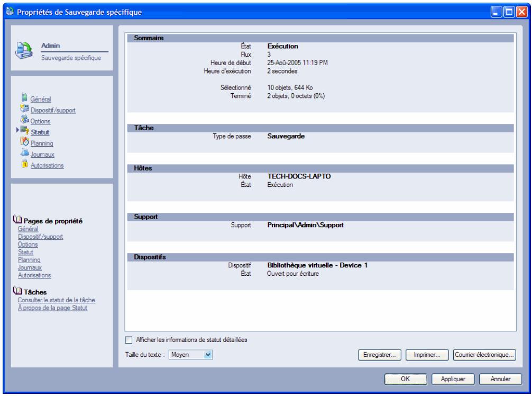Click the Journaux icon in navigation
Image resolution: width=532 pixels, height=396 pixels.
click(24, 153)
